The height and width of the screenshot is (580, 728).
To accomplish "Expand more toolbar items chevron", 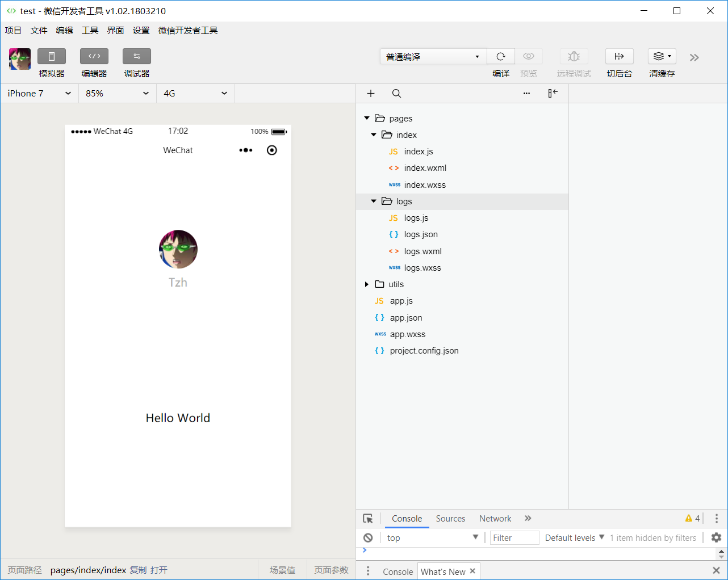I will click(694, 57).
